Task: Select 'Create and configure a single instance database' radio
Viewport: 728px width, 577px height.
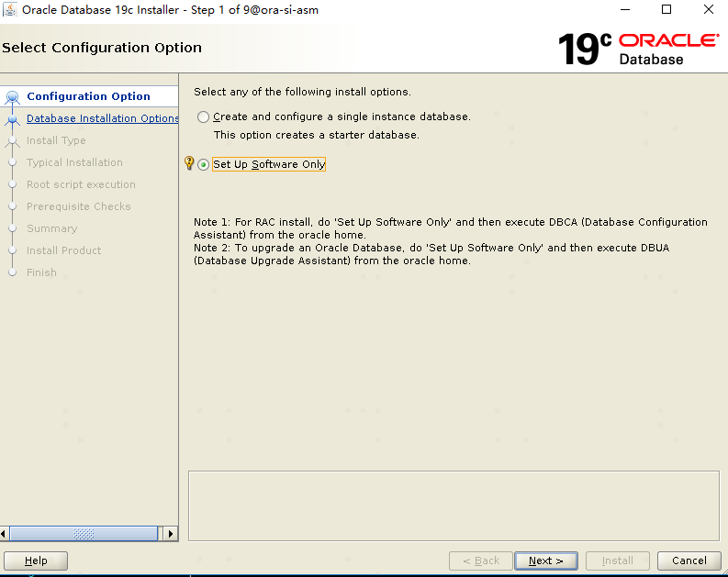Action: coord(203,117)
